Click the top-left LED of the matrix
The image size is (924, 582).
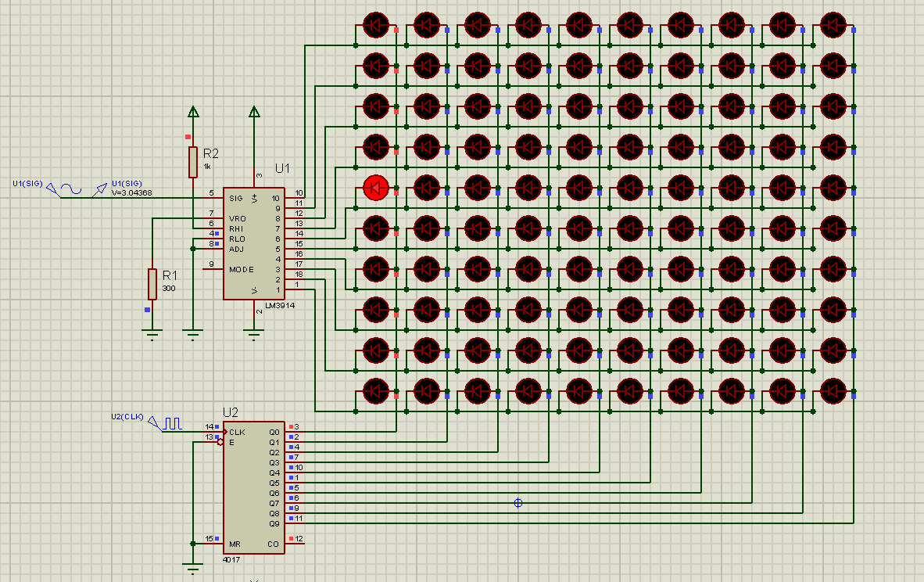376,25
